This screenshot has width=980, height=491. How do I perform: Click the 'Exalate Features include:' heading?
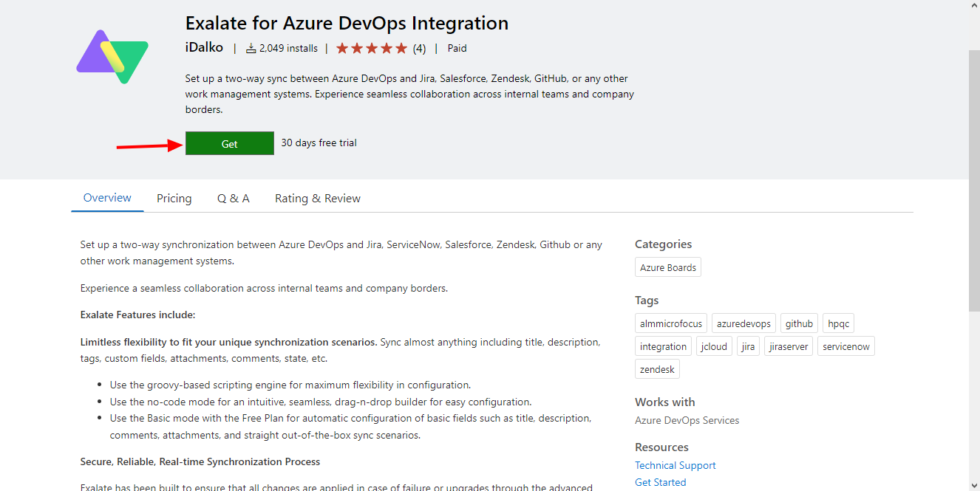(137, 315)
